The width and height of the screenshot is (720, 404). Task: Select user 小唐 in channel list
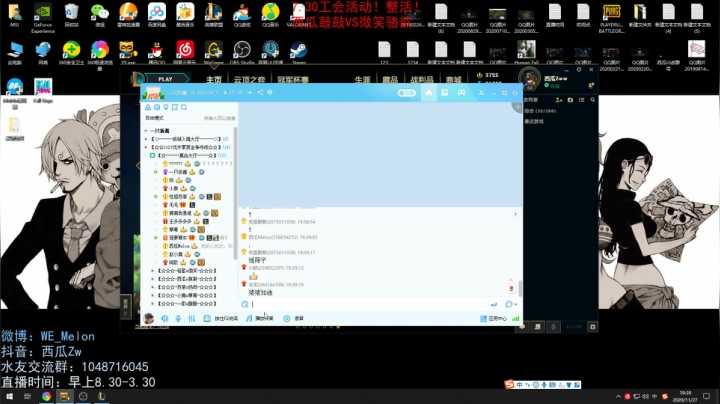coord(174,188)
